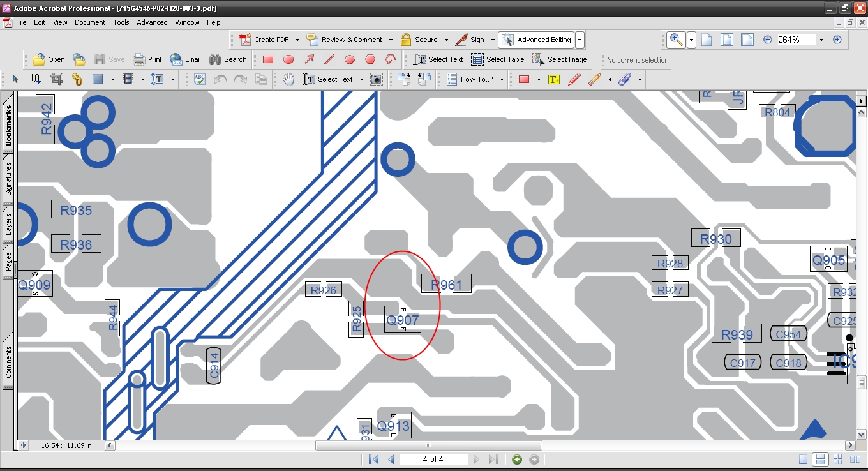Select the Cloud shape tool
This screenshot has width=868, height=471.
pyautogui.click(x=391, y=59)
